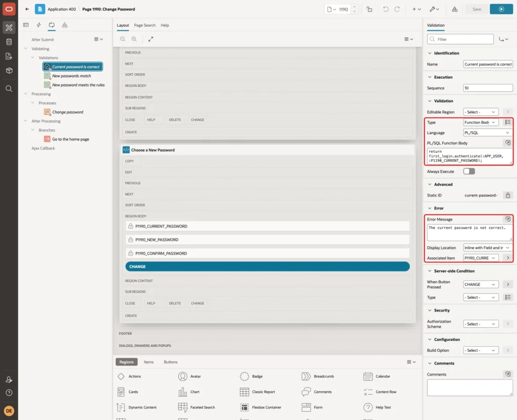This screenshot has height=420, width=517.
Task: Click the Undo icon in toolbar
Action: point(385,9)
